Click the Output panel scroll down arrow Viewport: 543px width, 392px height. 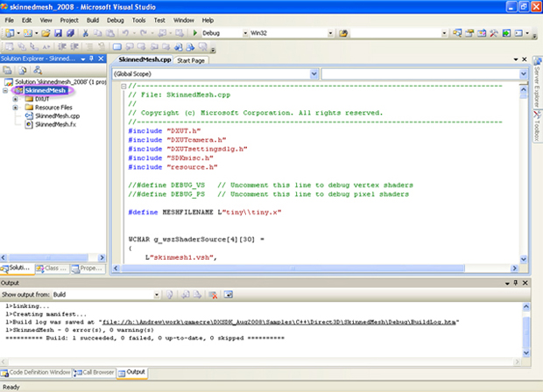click(x=526, y=353)
